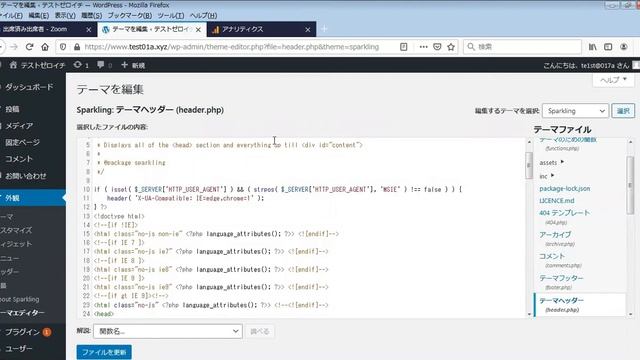Open 表示 menu in Firefox menu bar
This screenshot has height=360, width=640.
65,16
